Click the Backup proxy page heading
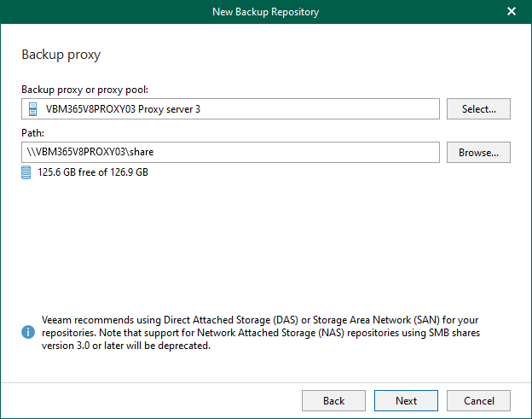Screen dimensions: 532x419 [61, 55]
